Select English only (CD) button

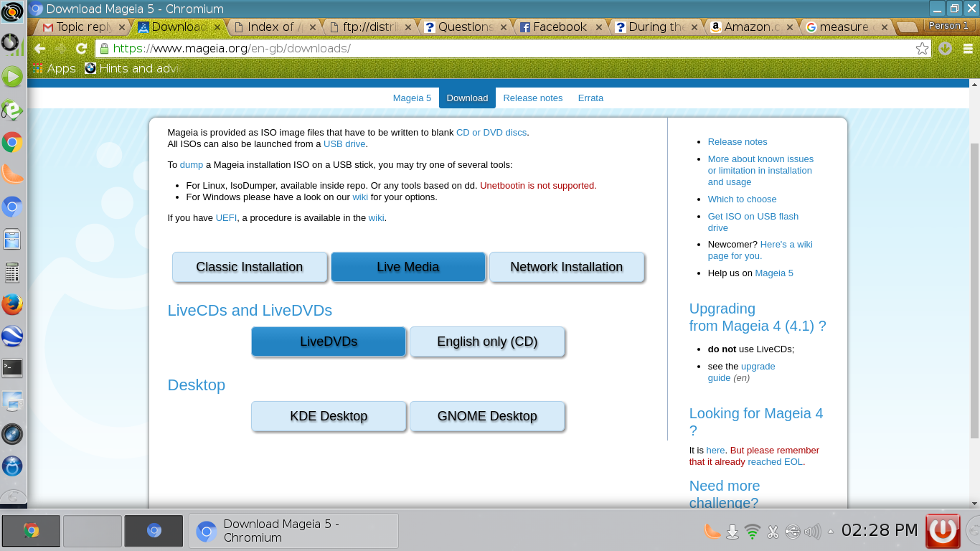pos(487,342)
